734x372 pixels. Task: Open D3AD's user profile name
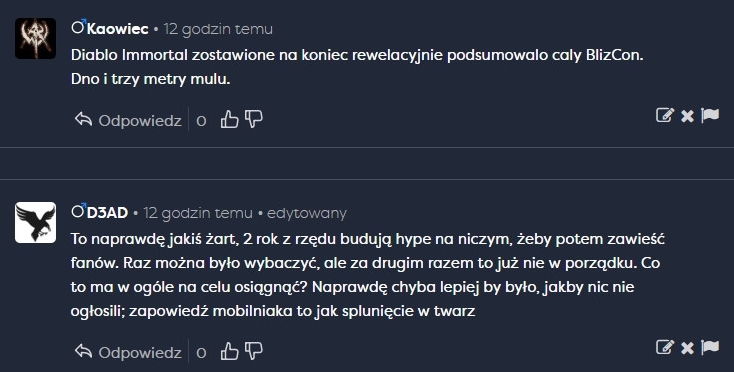point(107,213)
